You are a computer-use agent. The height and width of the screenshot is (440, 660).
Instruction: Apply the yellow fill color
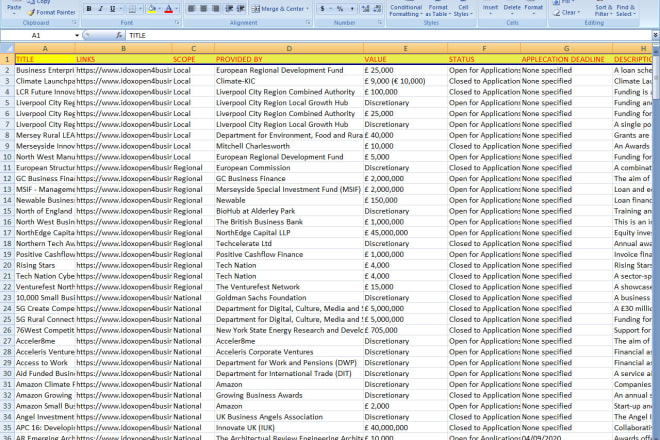point(152,9)
